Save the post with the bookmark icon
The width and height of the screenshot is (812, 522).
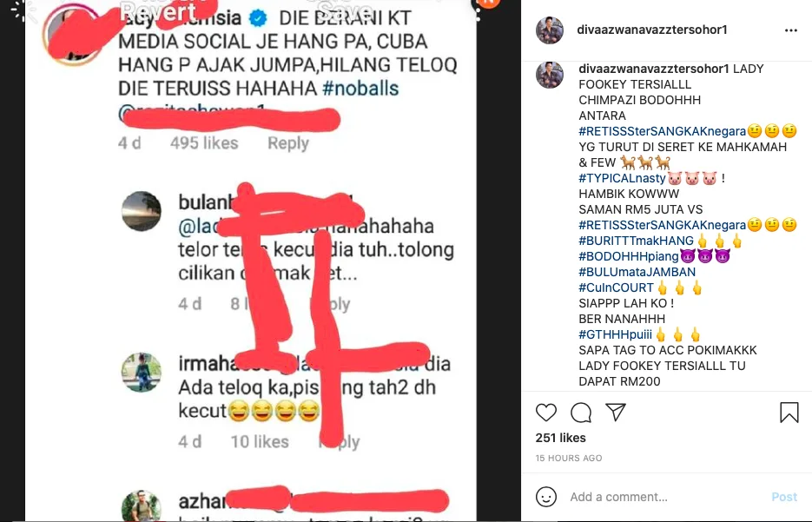789,413
